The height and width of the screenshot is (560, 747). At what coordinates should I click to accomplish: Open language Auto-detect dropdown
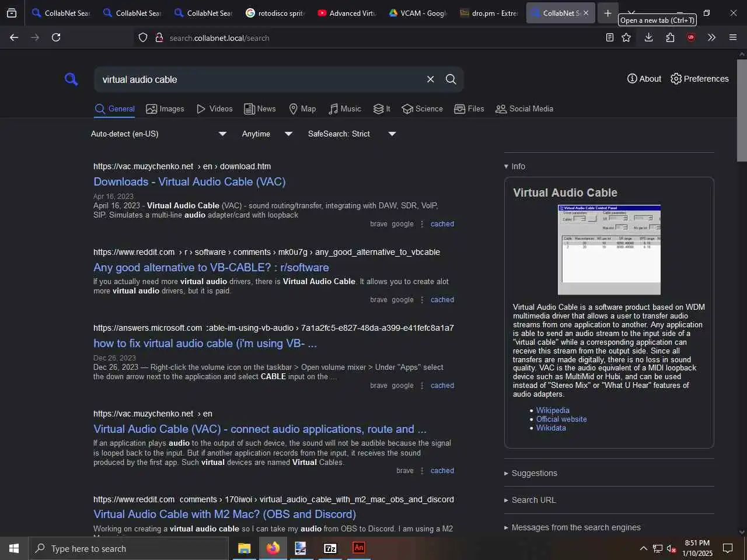point(159,134)
